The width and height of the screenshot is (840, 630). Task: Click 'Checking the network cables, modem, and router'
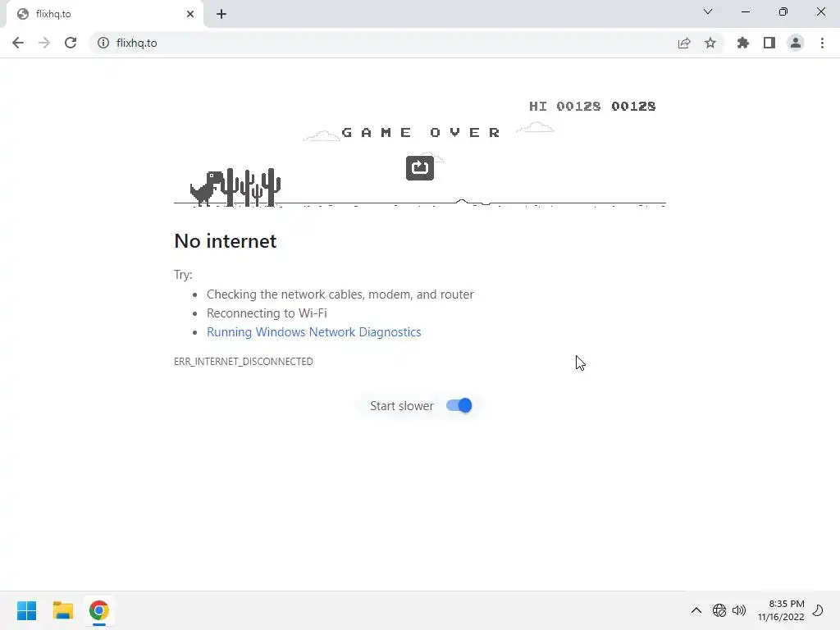[x=340, y=294]
